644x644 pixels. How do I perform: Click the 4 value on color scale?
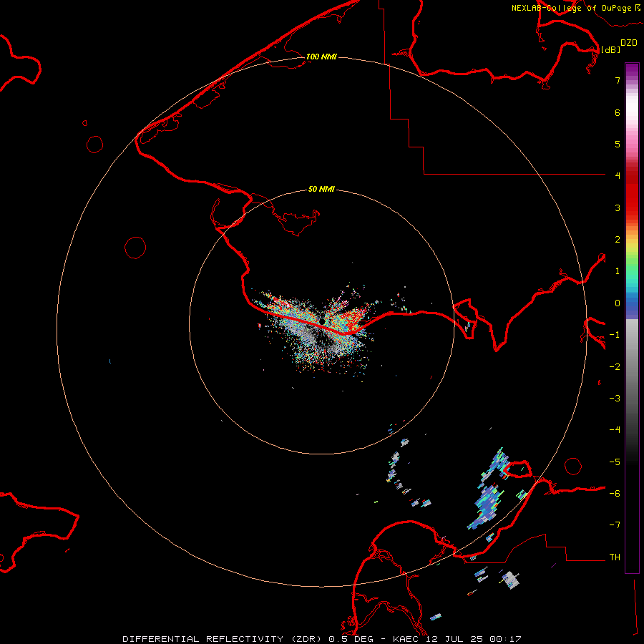pyautogui.click(x=618, y=176)
